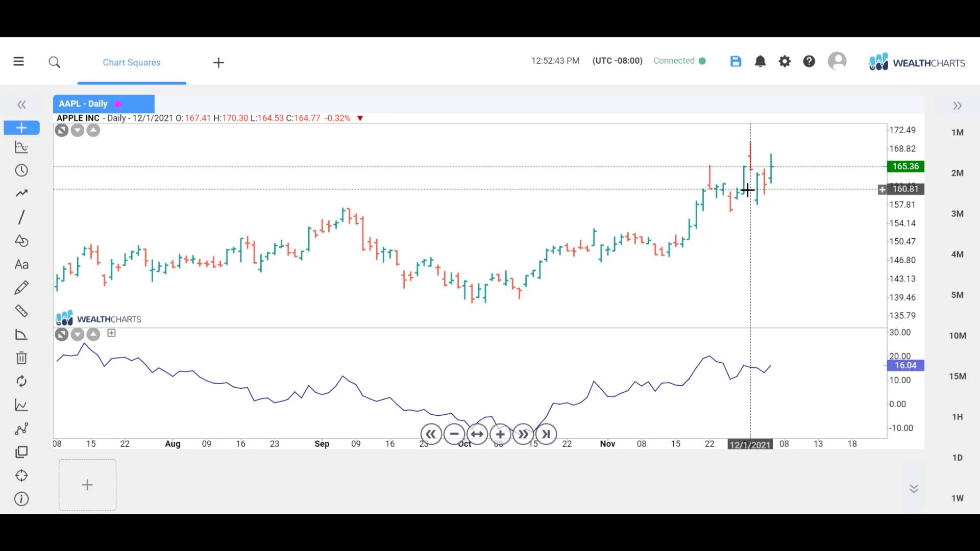This screenshot has width=980, height=551.
Task: Select the 15M timeframe
Action: click(x=958, y=377)
